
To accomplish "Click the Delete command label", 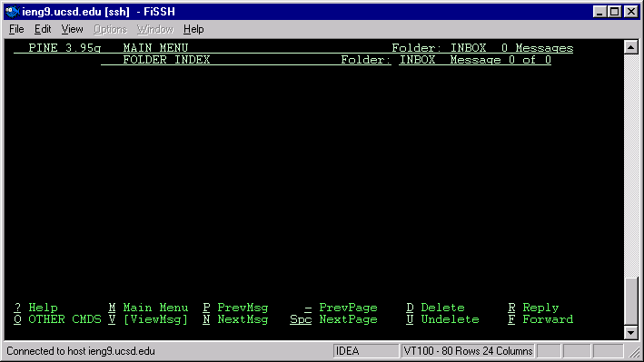I will [442, 308].
